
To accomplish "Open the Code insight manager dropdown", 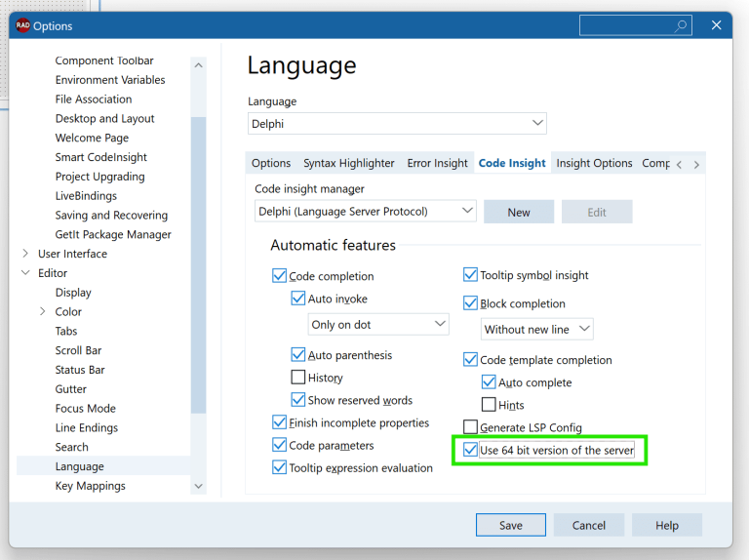I will [366, 211].
